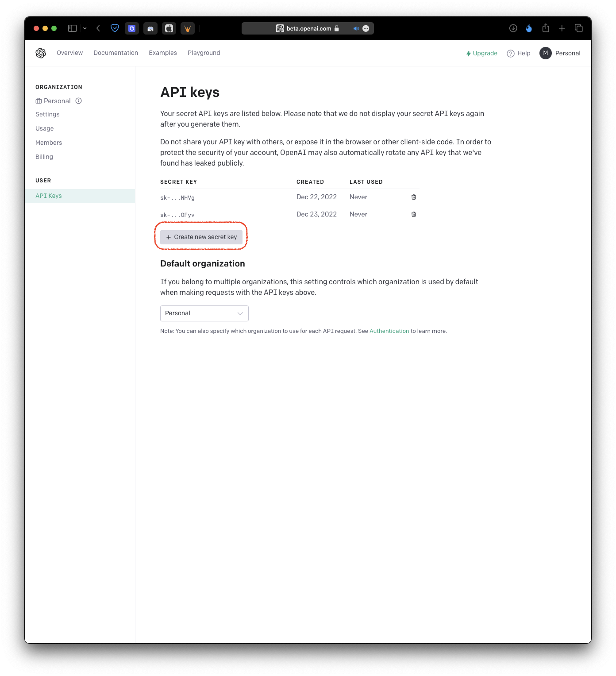The height and width of the screenshot is (676, 616).
Task: Open the Usage page
Action: (x=44, y=128)
